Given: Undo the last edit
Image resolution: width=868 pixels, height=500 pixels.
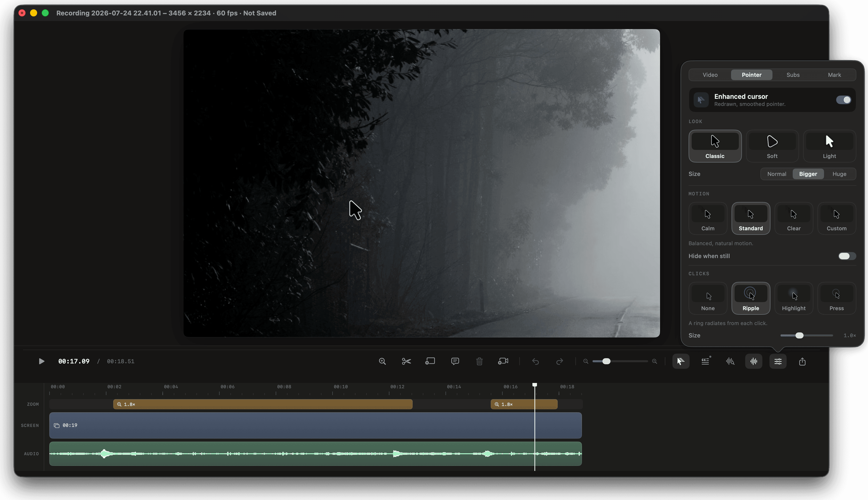Looking at the screenshot, I should coord(535,361).
